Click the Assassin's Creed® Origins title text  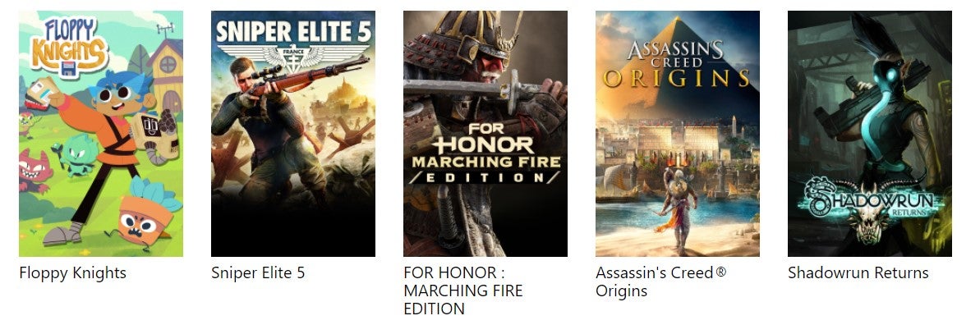coord(660,282)
